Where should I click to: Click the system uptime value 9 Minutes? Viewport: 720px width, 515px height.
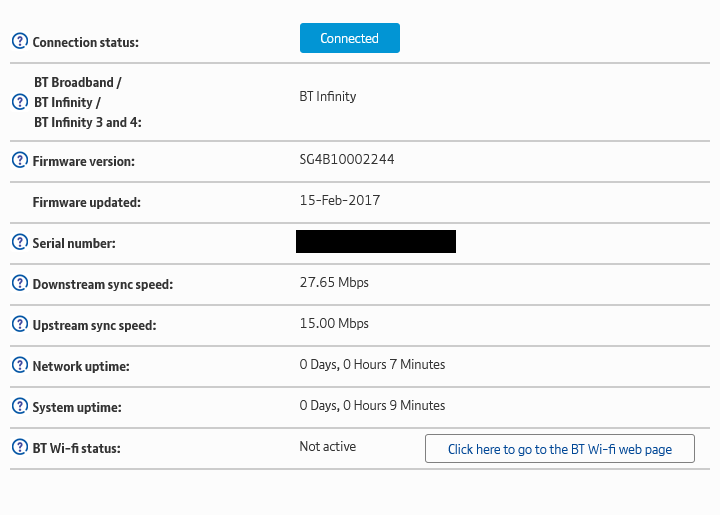tap(372, 405)
